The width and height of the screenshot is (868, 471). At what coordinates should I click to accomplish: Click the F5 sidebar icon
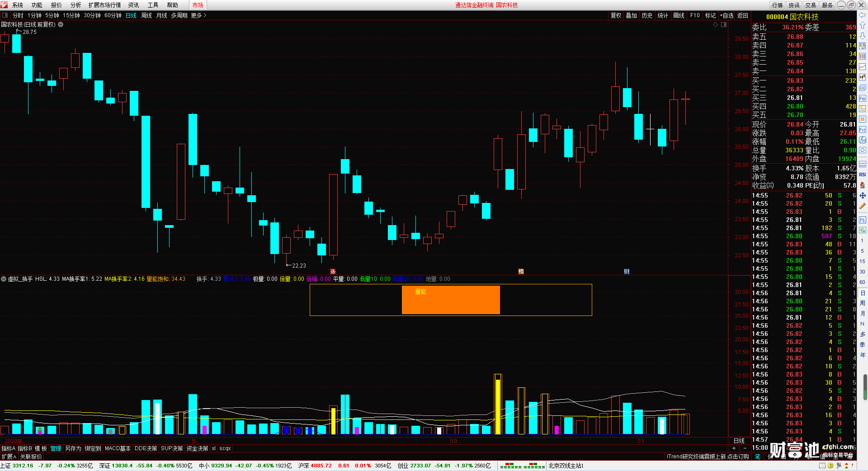863,220
